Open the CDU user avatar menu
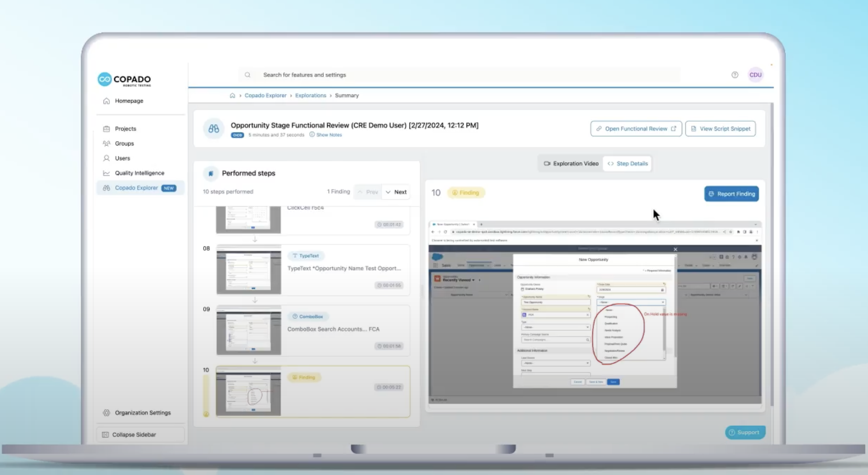Image resolution: width=868 pixels, height=475 pixels. click(755, 75)
